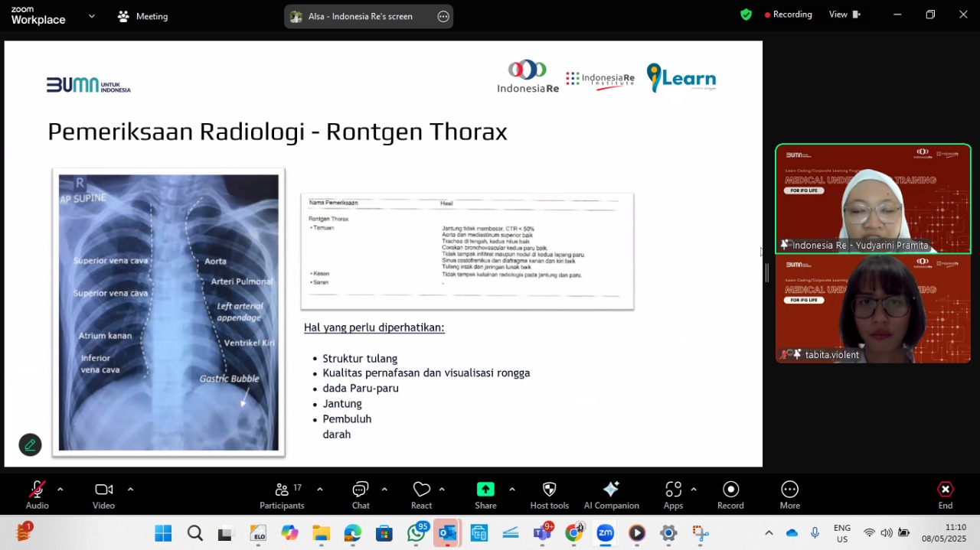The height and width of the screenshot is (550, 980).
Task: Open screen share options ellipsis button
Action: [443, 16]
